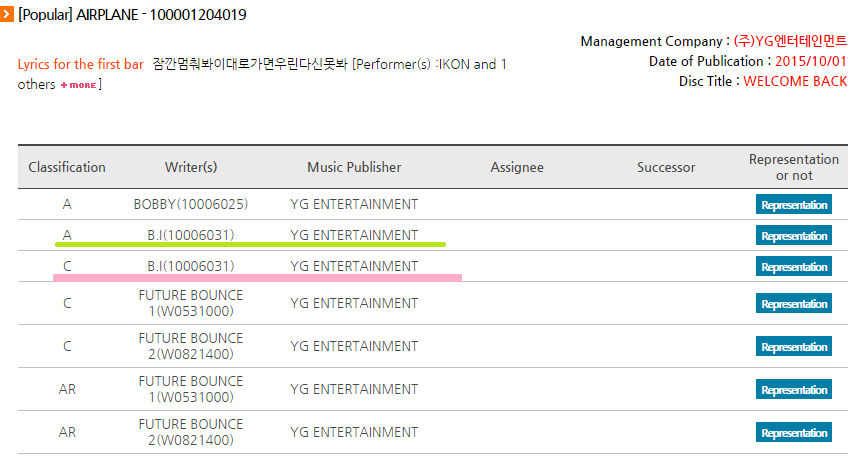The image size is (867, 462).
Task: Click Representation button for BOBBY(10006025)
Action: tap(793, 204)
